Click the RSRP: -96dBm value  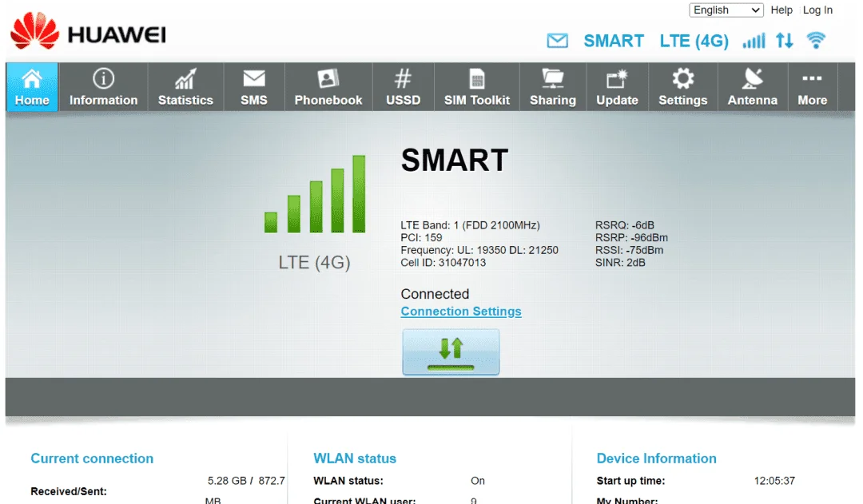[x=631, y=238]
